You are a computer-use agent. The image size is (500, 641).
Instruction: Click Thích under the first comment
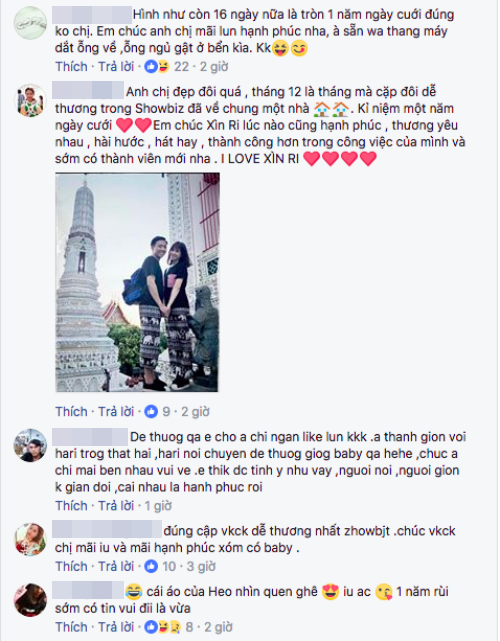(71, 66)
